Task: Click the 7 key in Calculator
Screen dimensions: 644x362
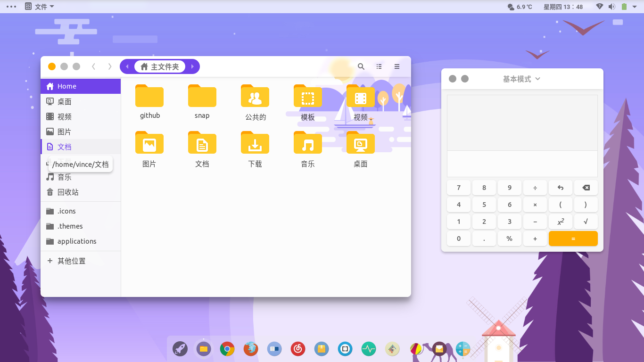Action: (x=459, y=188)
